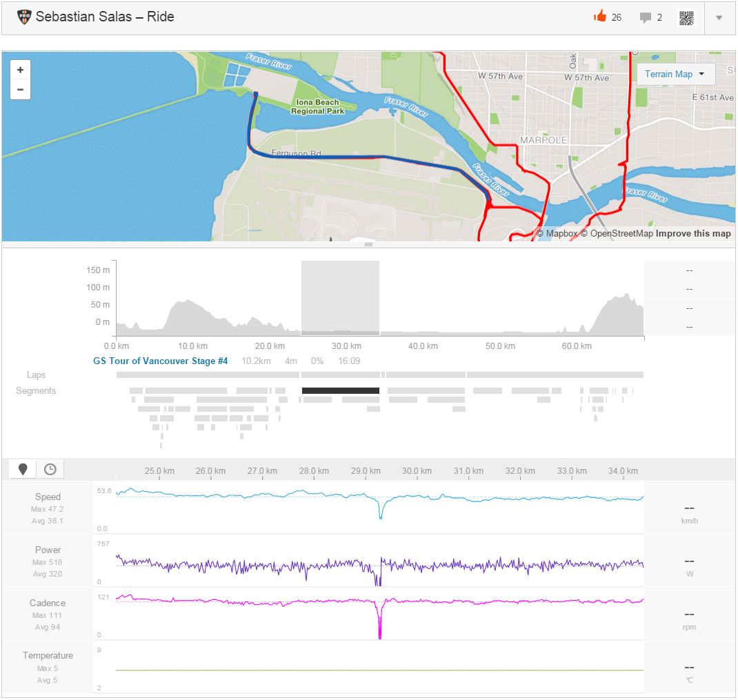The image size is (738, 700).
Task: Zoom out of the map
Action: point(20,89)
